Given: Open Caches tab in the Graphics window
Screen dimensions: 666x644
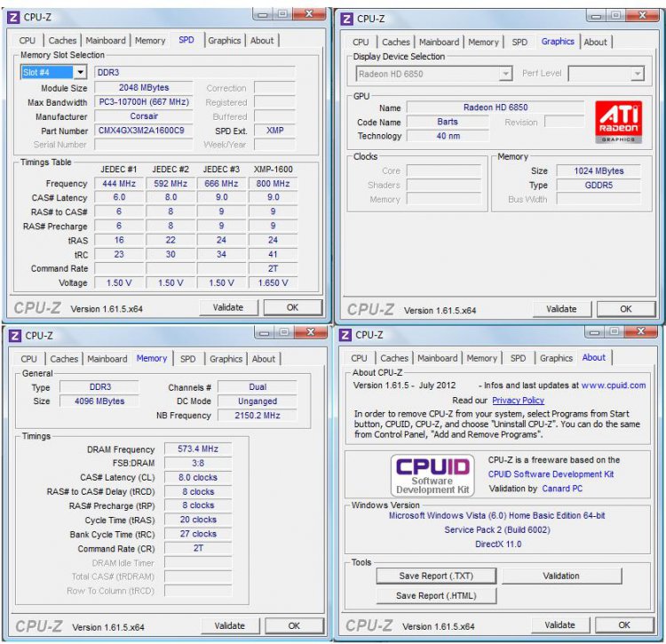Looking at the screenshot, I should 396,42.
